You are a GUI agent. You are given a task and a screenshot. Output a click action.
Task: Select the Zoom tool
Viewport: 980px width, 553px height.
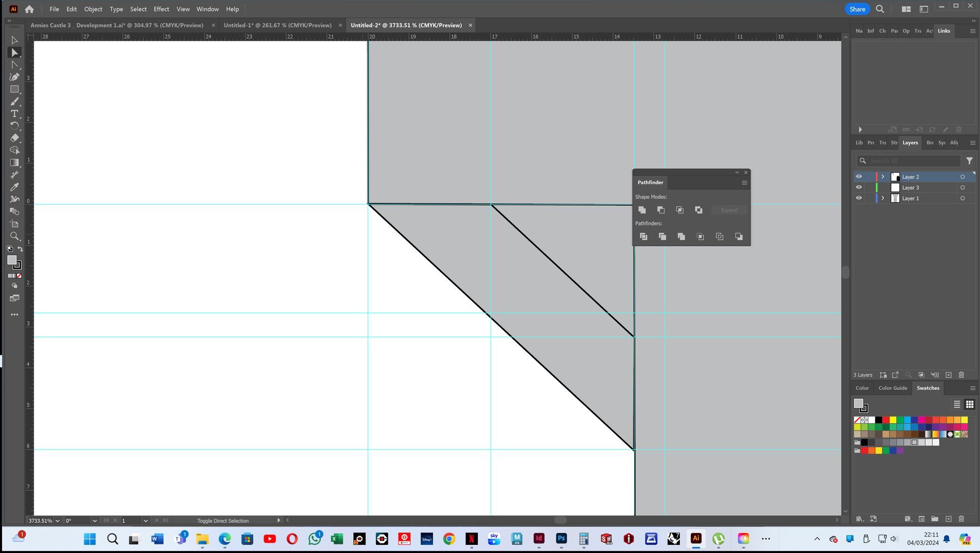point(14,236)
